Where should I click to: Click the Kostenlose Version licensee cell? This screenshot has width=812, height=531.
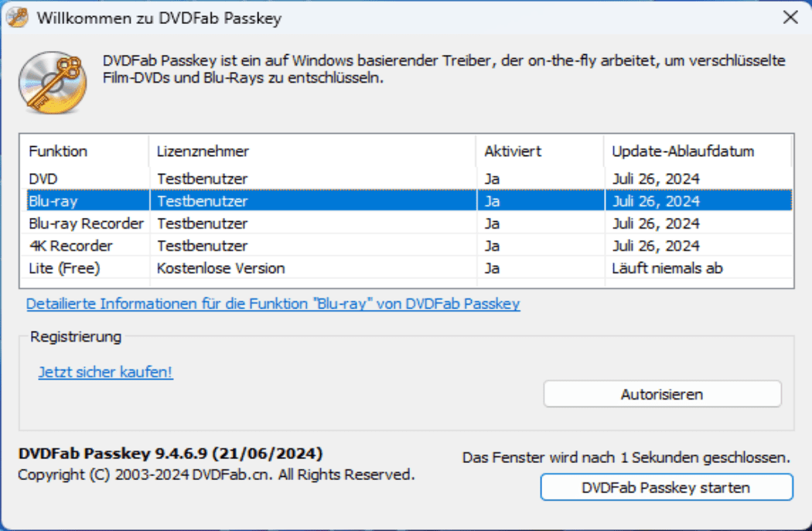[x=221, y=268]
